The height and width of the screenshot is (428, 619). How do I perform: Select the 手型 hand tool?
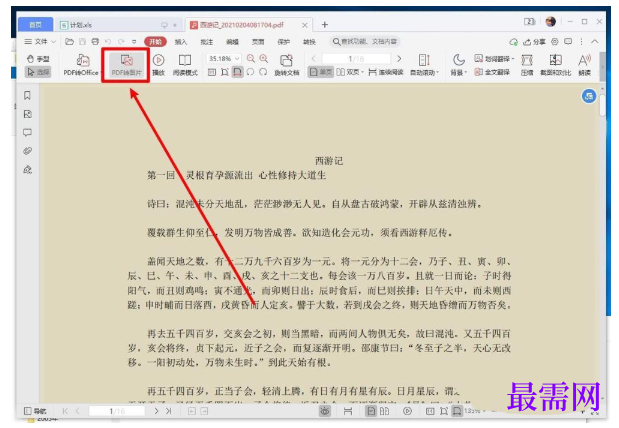click(x=38, y=59)
